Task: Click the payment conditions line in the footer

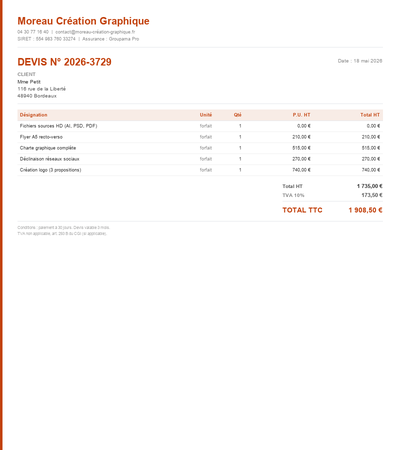Action: [x=63, y=228]
